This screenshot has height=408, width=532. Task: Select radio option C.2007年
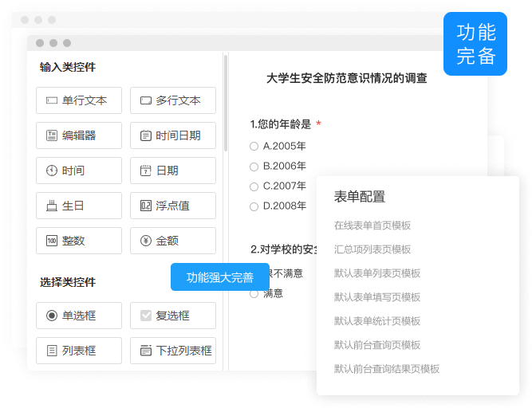(254, 186)
